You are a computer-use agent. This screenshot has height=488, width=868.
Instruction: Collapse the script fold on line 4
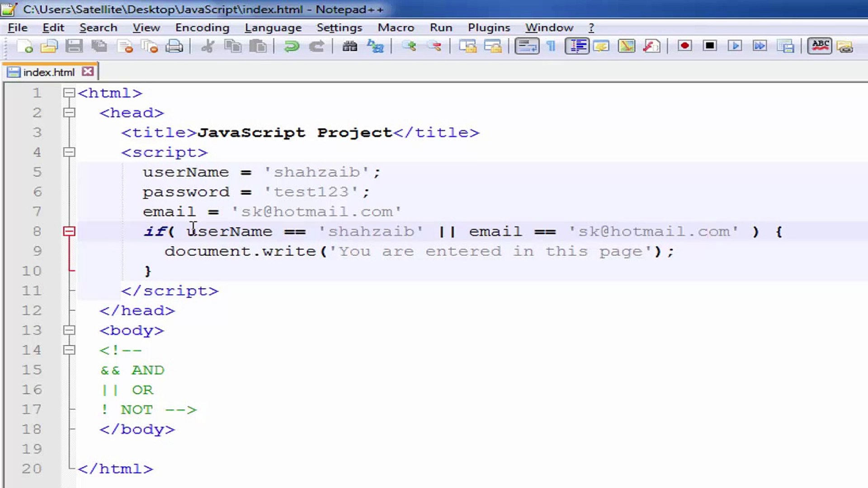(x=69, y=152)
